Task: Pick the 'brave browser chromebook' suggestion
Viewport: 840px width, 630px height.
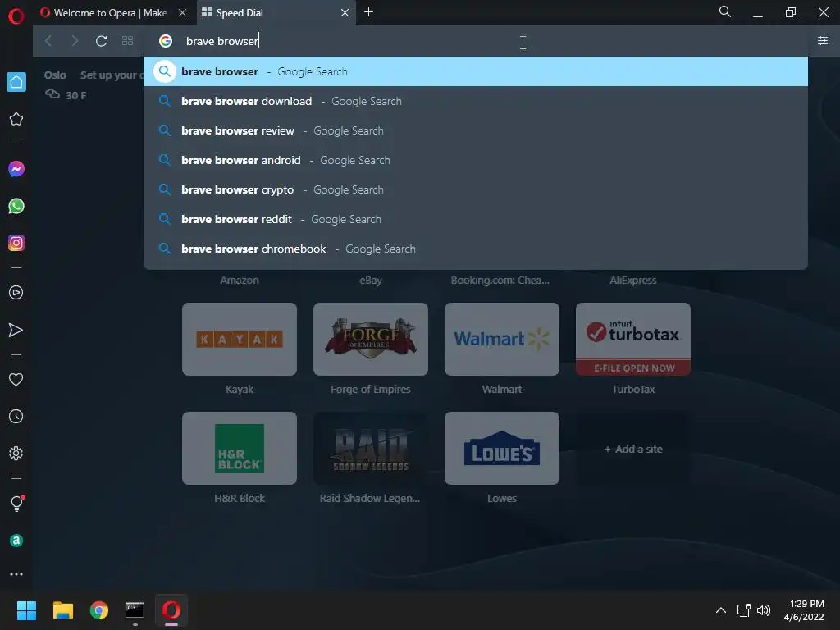Action: (476, 249)
